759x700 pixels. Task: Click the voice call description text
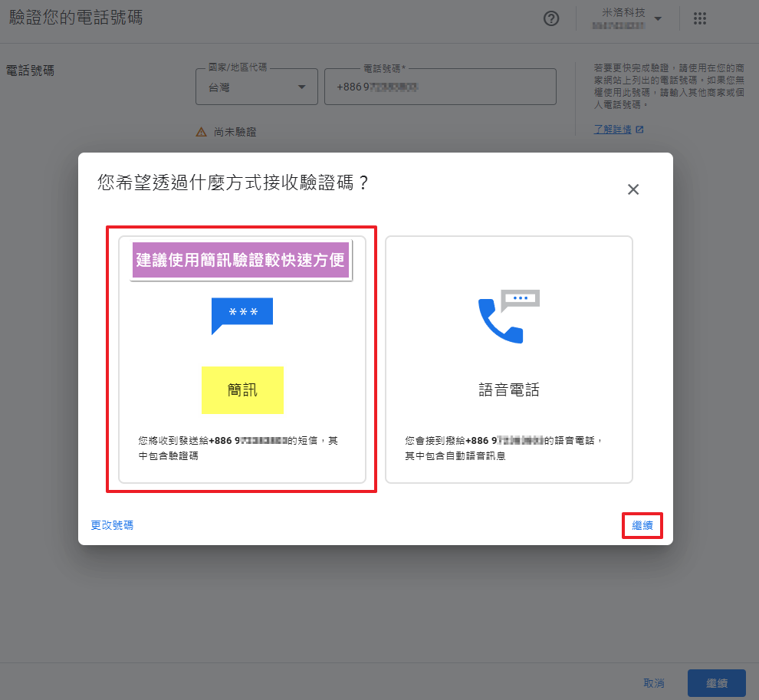tap(504, 448)
